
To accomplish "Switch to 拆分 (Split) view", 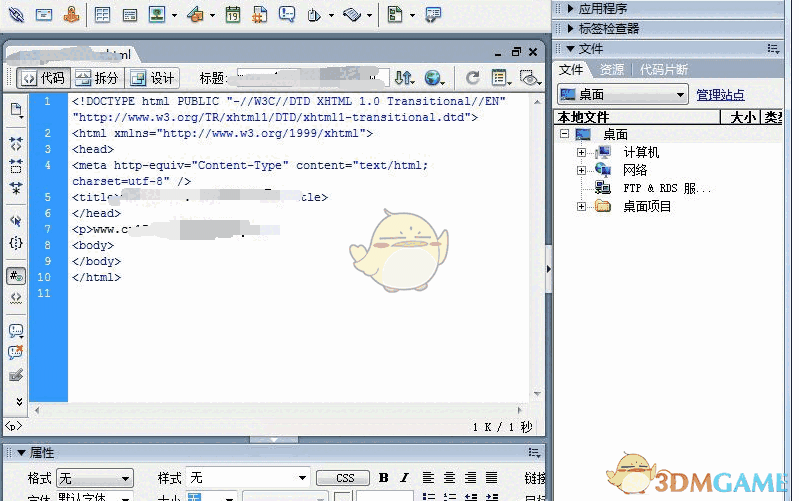I will click(97, 78).
